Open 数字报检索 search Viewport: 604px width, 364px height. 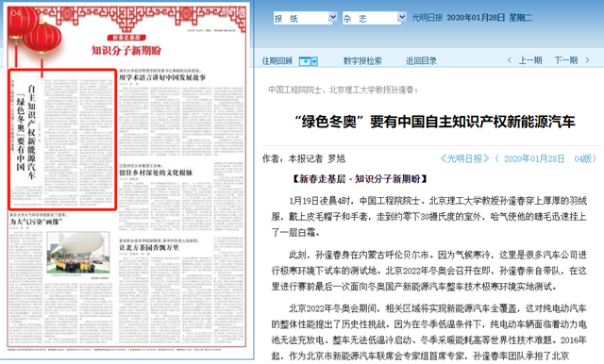[362, 60]
